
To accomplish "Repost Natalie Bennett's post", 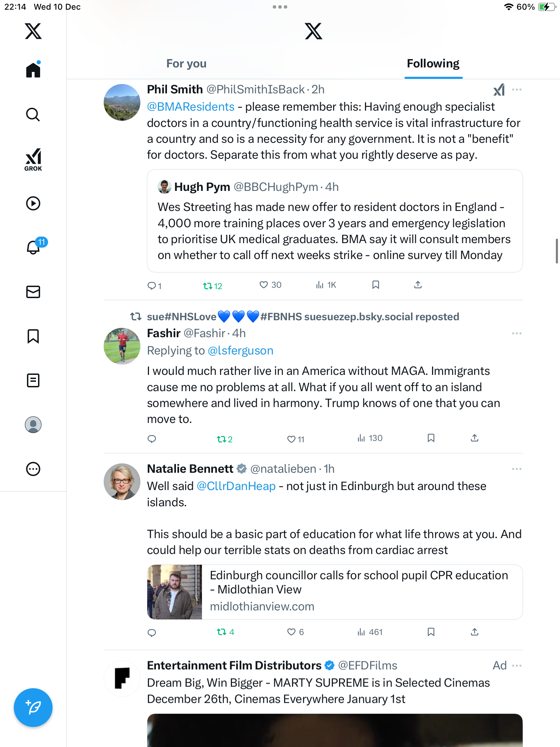I will [225, 632].
